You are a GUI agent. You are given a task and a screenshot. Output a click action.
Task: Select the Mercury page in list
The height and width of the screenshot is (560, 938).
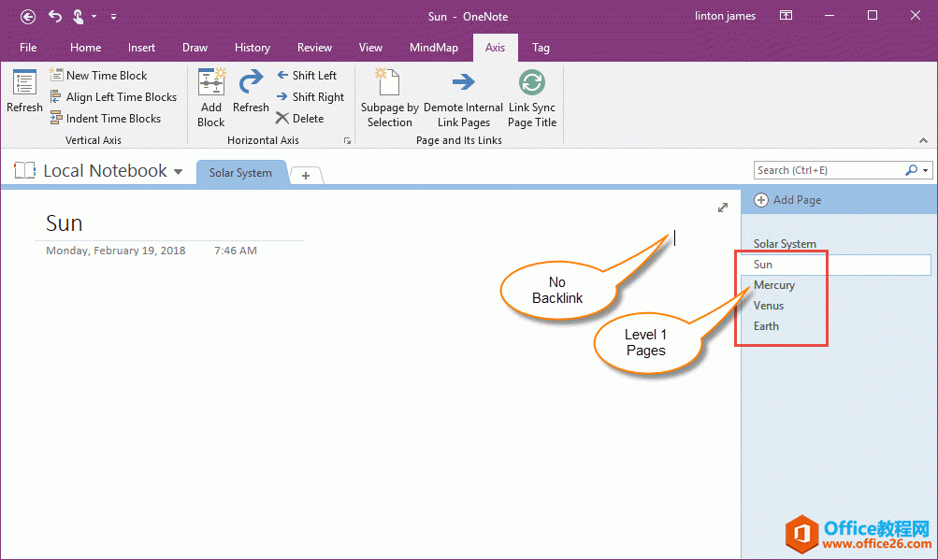click(x=774, y=285)
